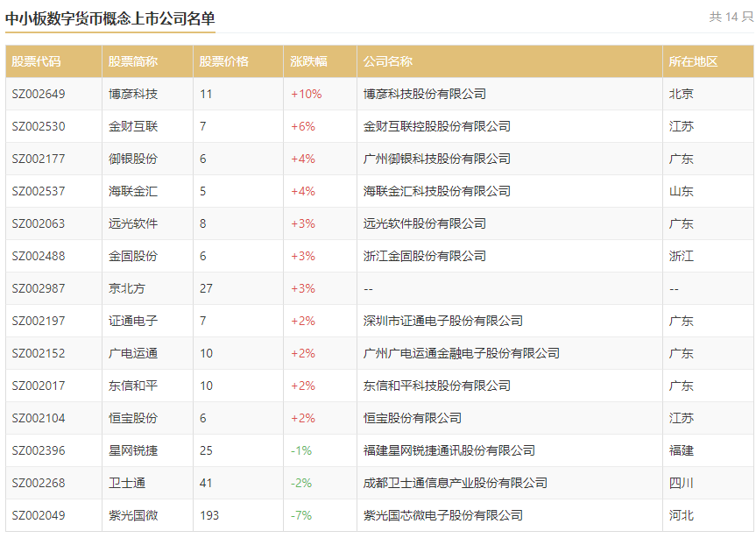Viewport: 756px width, 538px height.
Task: Select stock code SZ002104
Action: coord(39,418)
